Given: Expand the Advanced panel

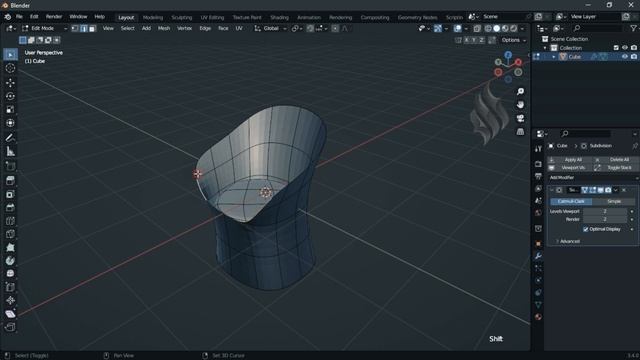Looking at the screenshot, I should point(567,241).
